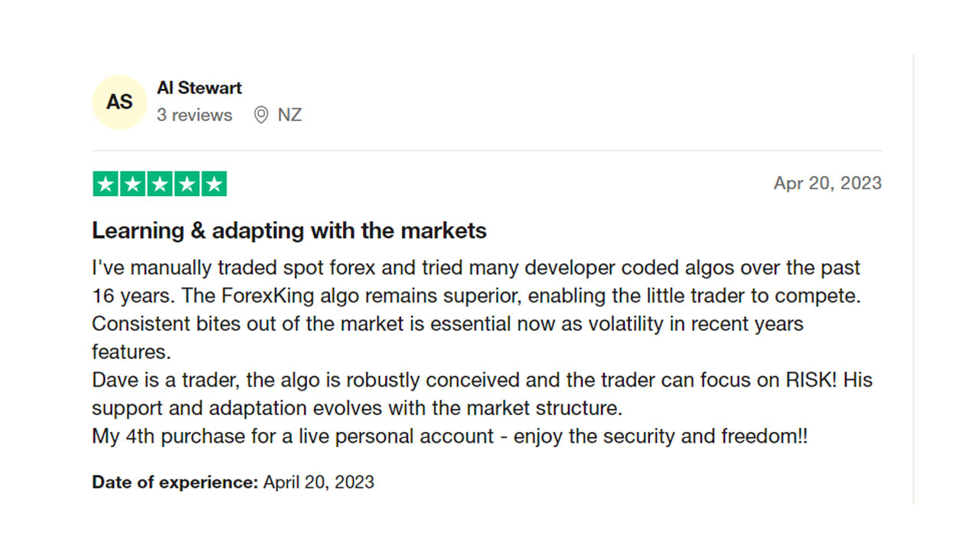The image size is (980, 559).
Task: Click the fifth green star
Action: click(214, 184)
